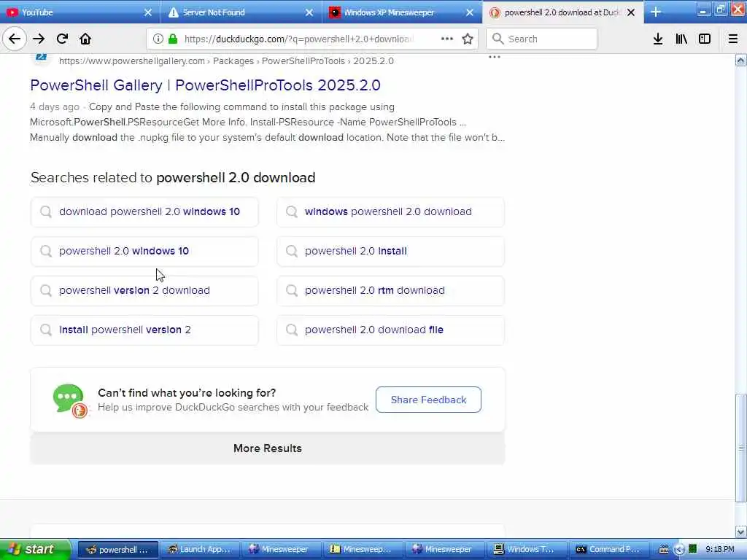The height and width of the screenshot is (560, 747).
Task: Open the browser home page
Action: 85,39
